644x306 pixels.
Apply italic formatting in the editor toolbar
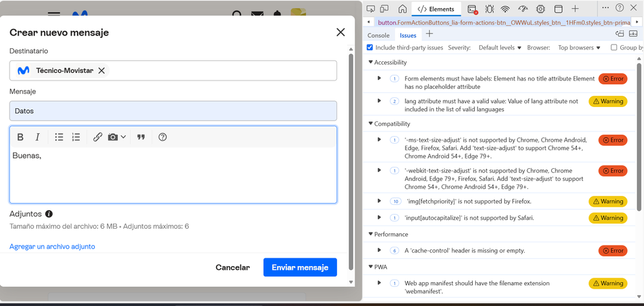point(37,137)
